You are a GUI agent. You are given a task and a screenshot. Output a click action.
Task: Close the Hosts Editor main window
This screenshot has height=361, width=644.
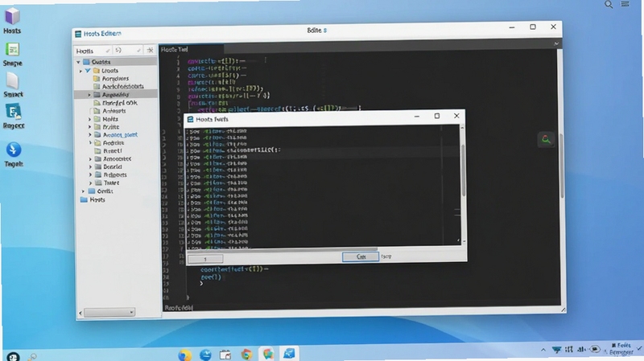point(553,27)
